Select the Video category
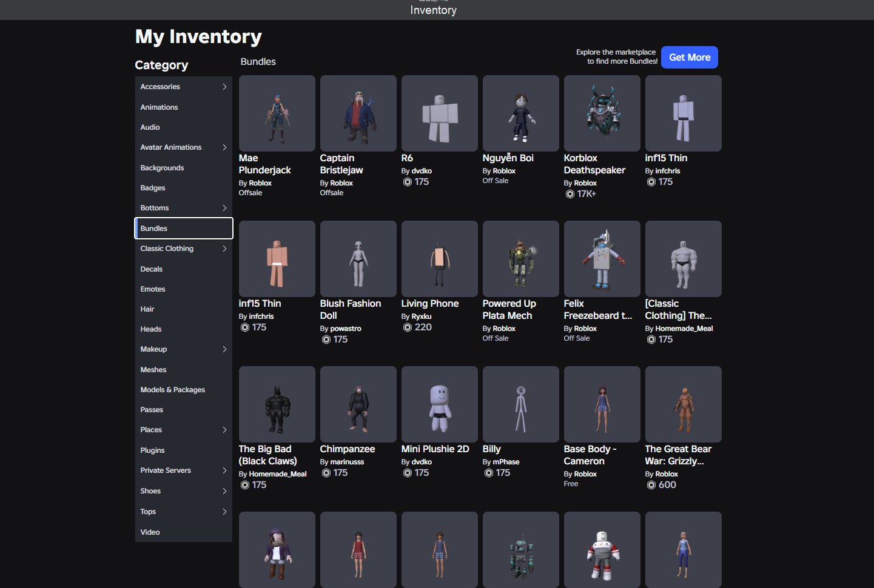Screen dimensions: 874x588 pos(184,532)
